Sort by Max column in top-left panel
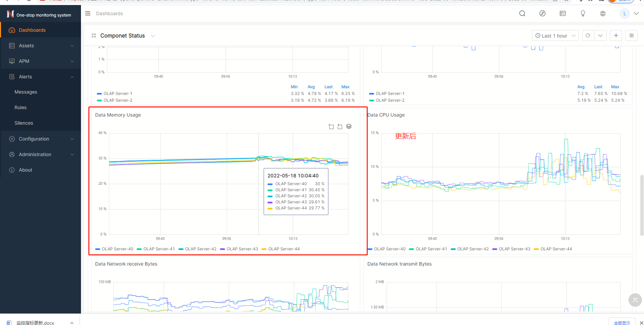644x325 pixels. [345, 87]
